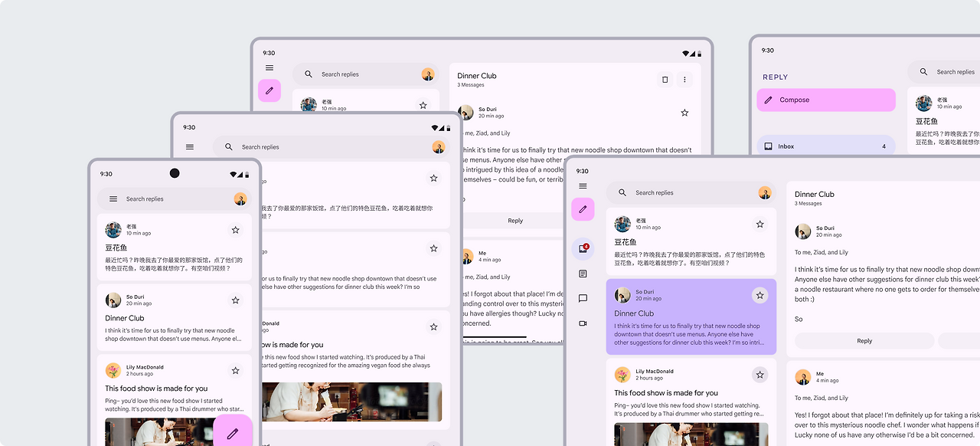Image resolution: width=980 pixels, height=446 pixels.
Task: Open the hamburger menu on the foldable device
Action: [x=190, y=147]
